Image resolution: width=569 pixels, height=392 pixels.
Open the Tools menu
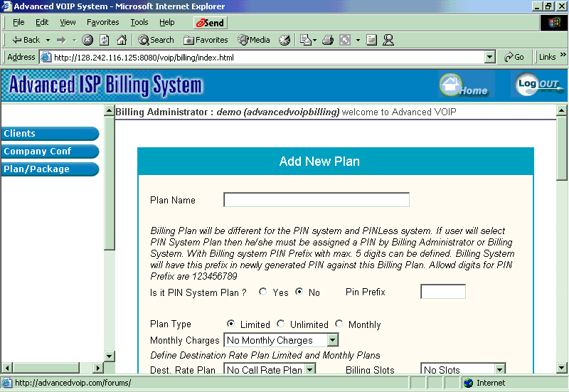tap(139, 23)
